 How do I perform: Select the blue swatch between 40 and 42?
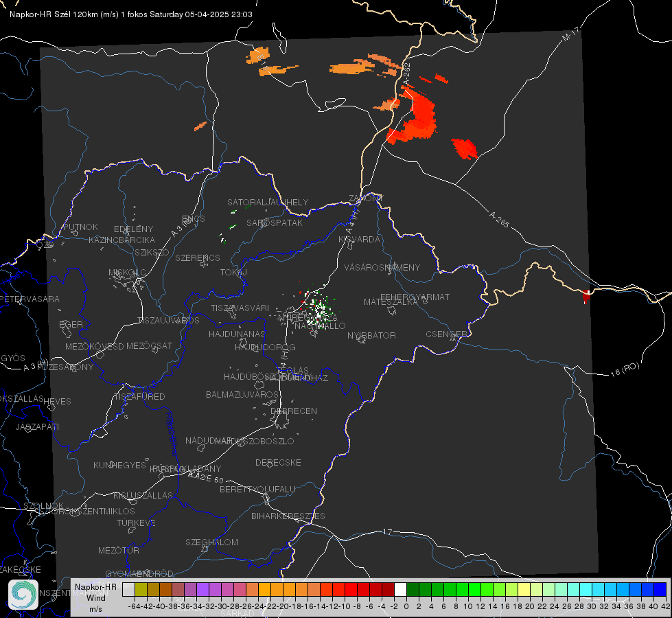coord(660,590)
